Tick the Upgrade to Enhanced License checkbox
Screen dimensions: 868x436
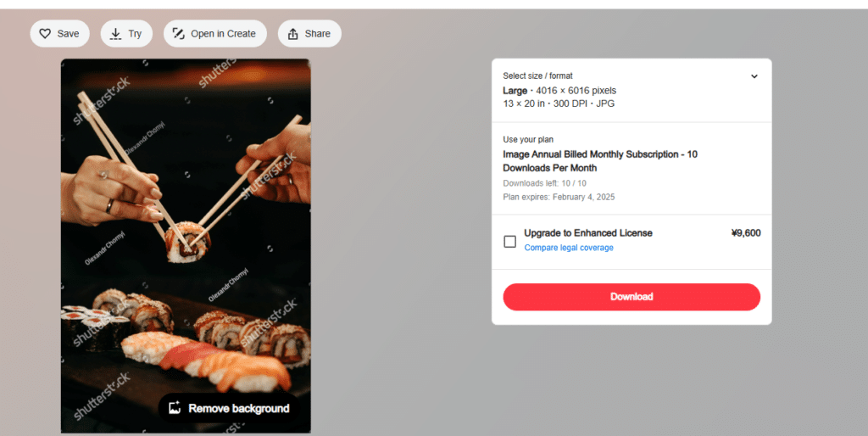[509, 242]
